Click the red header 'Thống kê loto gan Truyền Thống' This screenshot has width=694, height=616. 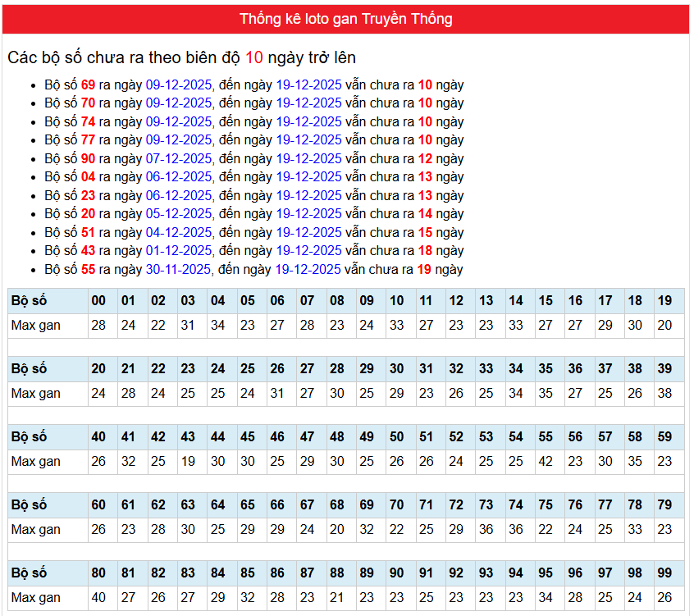(345, 19)
